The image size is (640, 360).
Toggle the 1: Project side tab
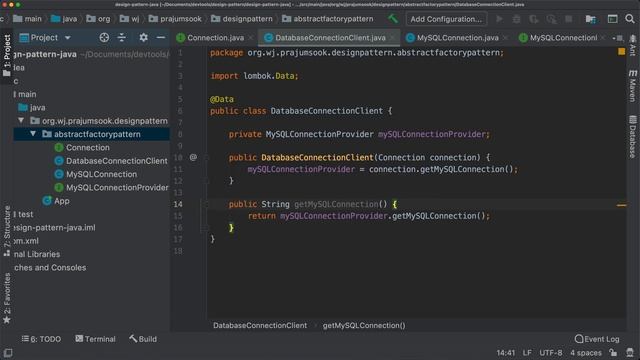pos(7,55)
